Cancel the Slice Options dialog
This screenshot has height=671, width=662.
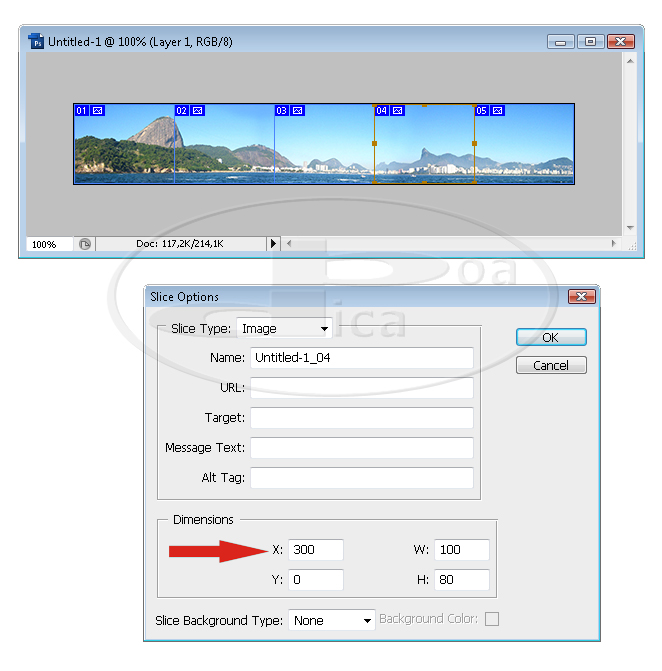tap(551, 365)
